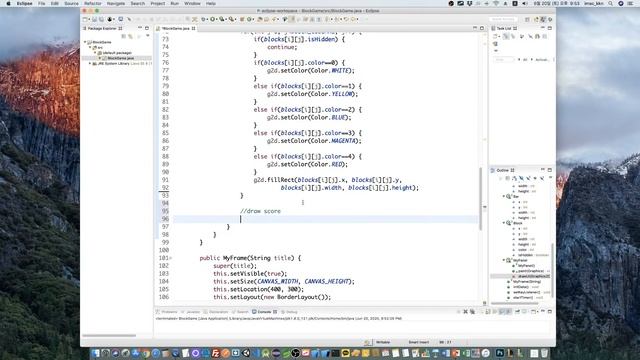Viewport: 640px width, 360px height.
Task: Open the Project menu
Action: coord(158,3)
